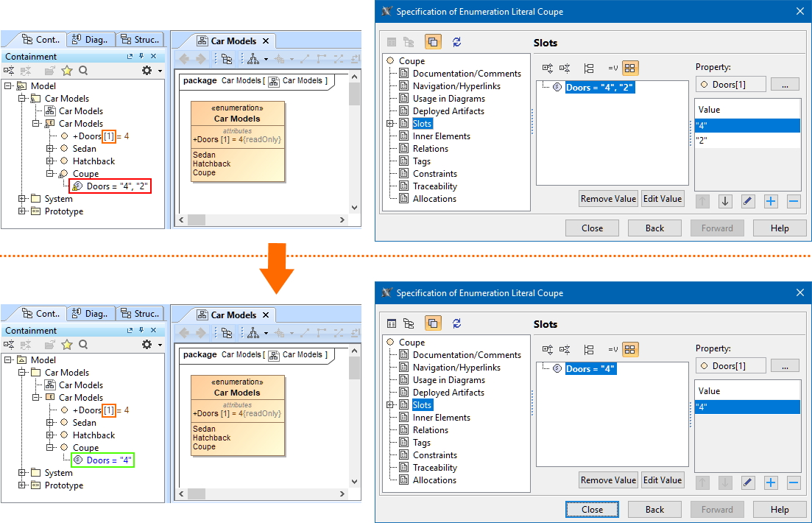Select value "2" row in upper dialog
This screenshot has height=523, width=812.
(x=747, y=140)
